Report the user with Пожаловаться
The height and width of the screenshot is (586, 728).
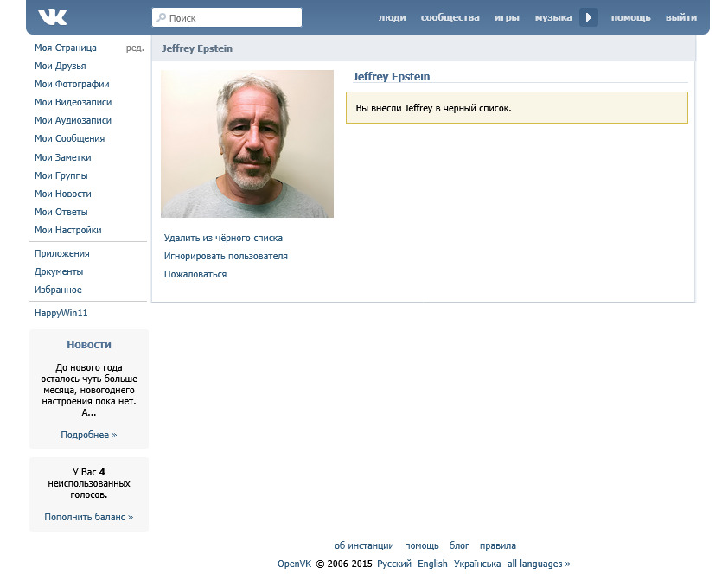pyautogui.click(x=195, y=274)
